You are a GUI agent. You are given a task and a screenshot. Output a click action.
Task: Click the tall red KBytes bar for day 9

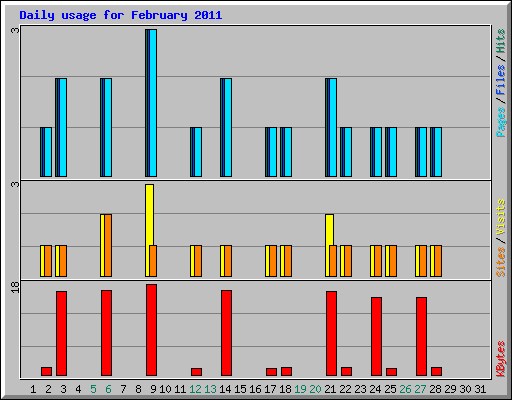[x=151, y=330]
